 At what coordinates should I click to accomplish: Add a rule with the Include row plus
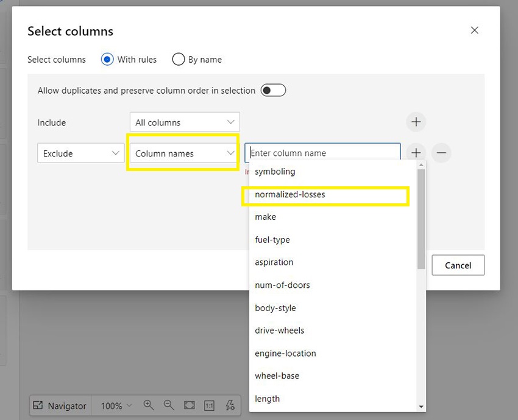click(416, 122)
